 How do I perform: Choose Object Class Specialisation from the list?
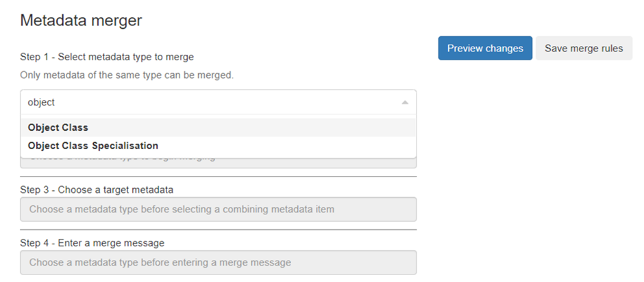click(93, 146)
